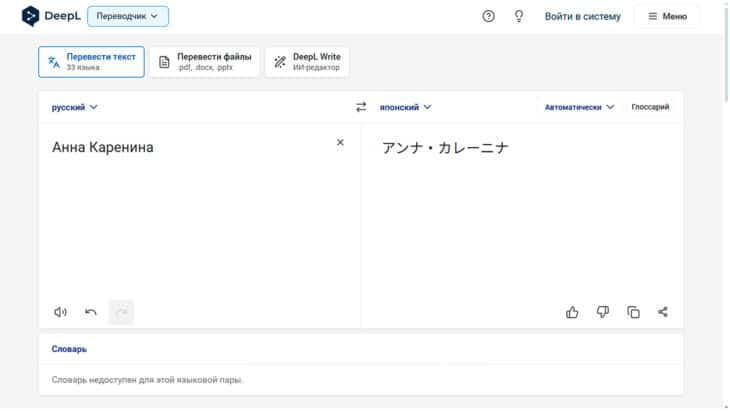
Task: Click Войти в систему link
Action: pyautogui.click(x=582, y=16)
